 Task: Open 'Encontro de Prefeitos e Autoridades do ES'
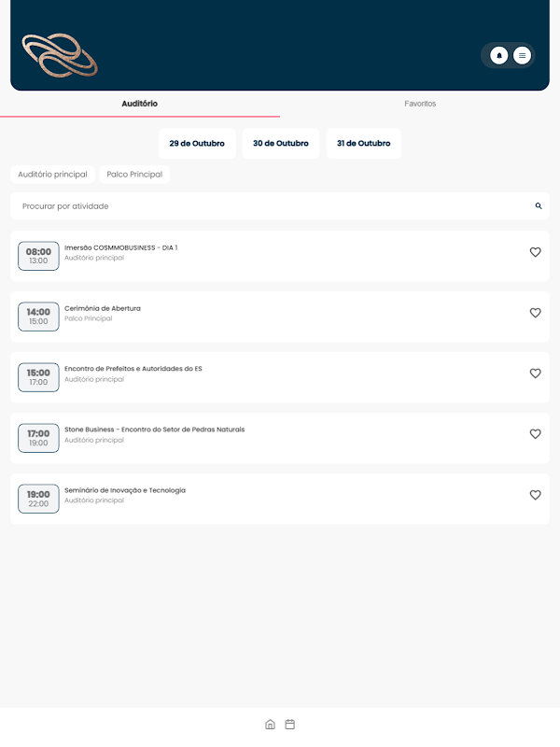(133, 369)
